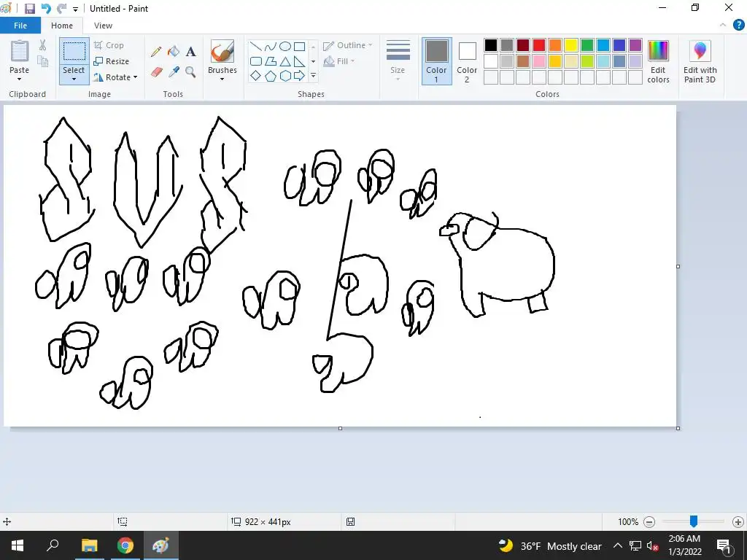
Task: Click the Copy icon
Action: 43,61
